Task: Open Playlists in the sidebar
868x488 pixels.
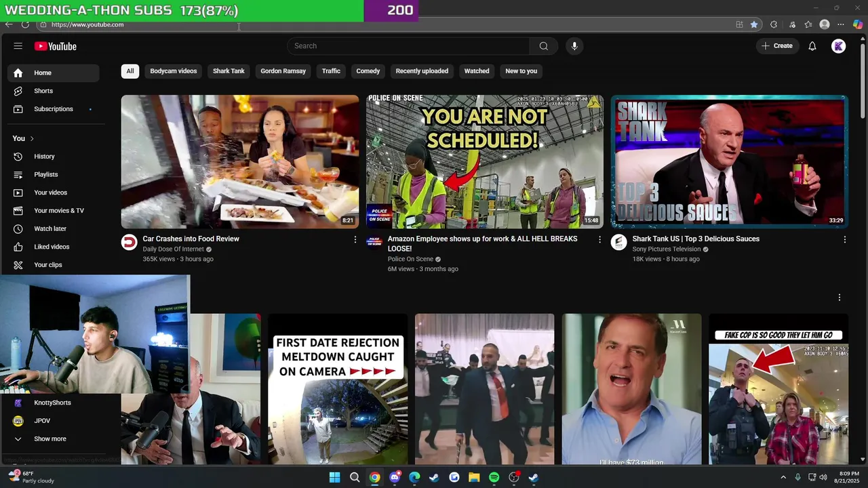Action: pyautogui.click(x=54, y=174)
